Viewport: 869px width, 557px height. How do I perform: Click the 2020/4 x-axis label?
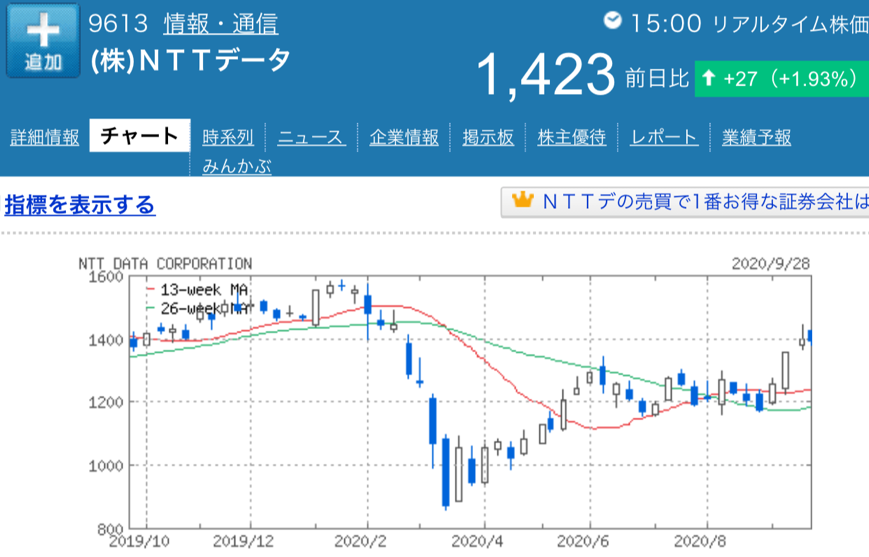(x=477, y=541)
